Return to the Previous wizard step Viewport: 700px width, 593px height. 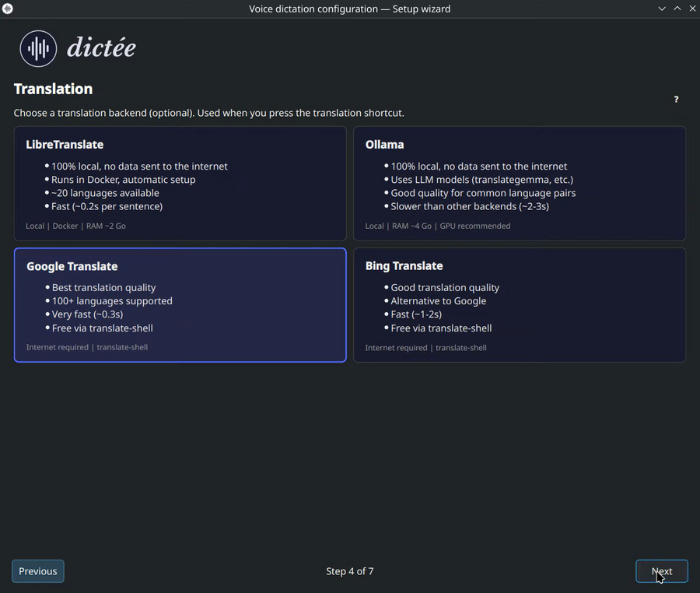38,571
